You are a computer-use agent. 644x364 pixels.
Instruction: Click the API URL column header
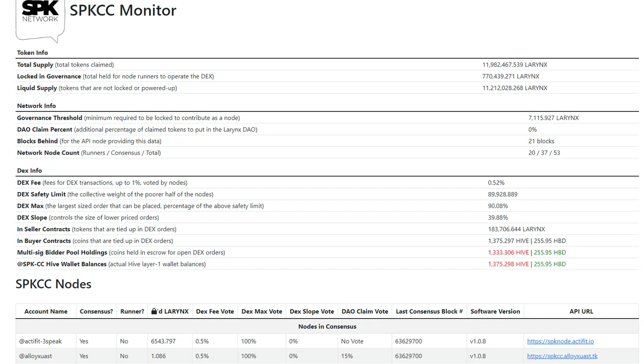(x=581, y=311)
